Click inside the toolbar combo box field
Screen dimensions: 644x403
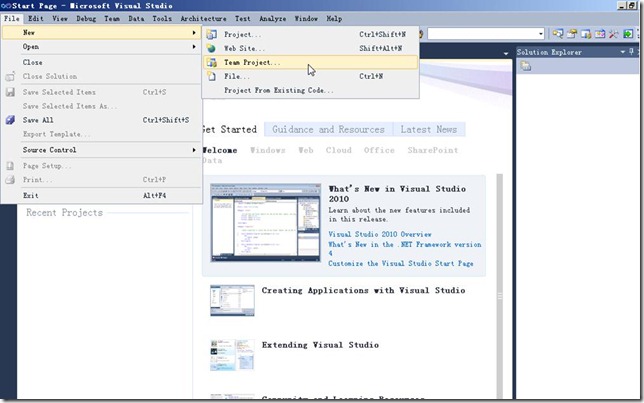[x=482, y=34]
